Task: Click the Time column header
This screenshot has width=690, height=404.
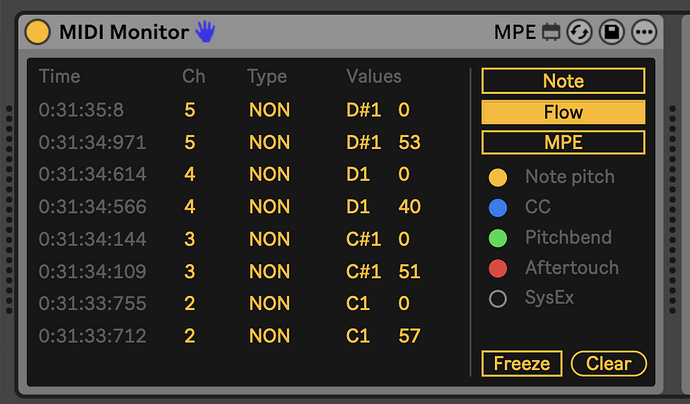Action: (59, 76)
